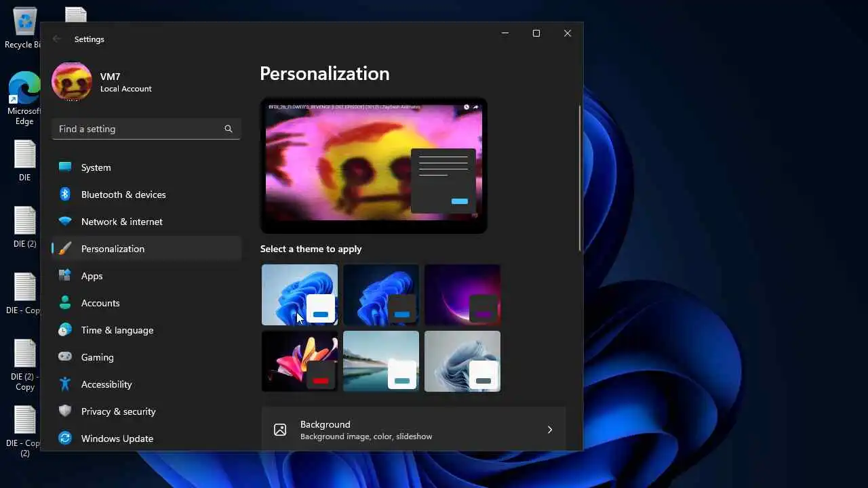Click the Accounts person icon
Viewport: 868px width, 488px height.
(x=65, y=303)
